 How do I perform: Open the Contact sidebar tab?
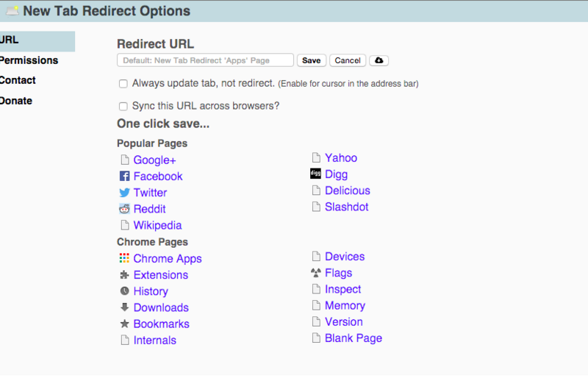[18, 80]
